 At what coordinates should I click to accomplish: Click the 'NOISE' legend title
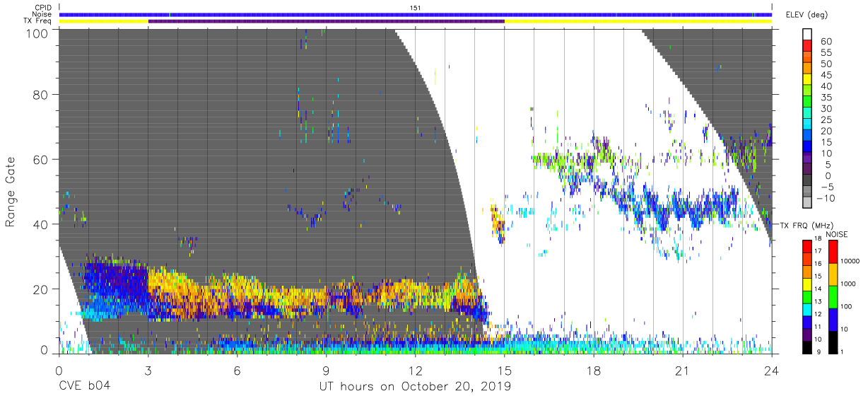838,234
